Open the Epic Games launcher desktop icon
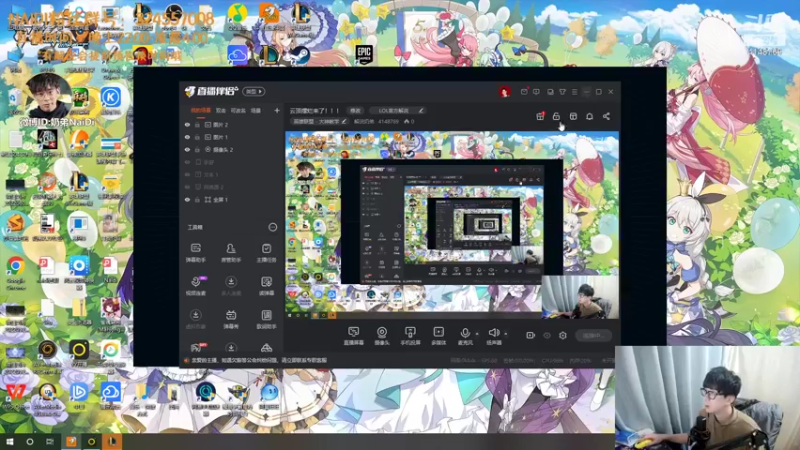 [x=364, y=54]
